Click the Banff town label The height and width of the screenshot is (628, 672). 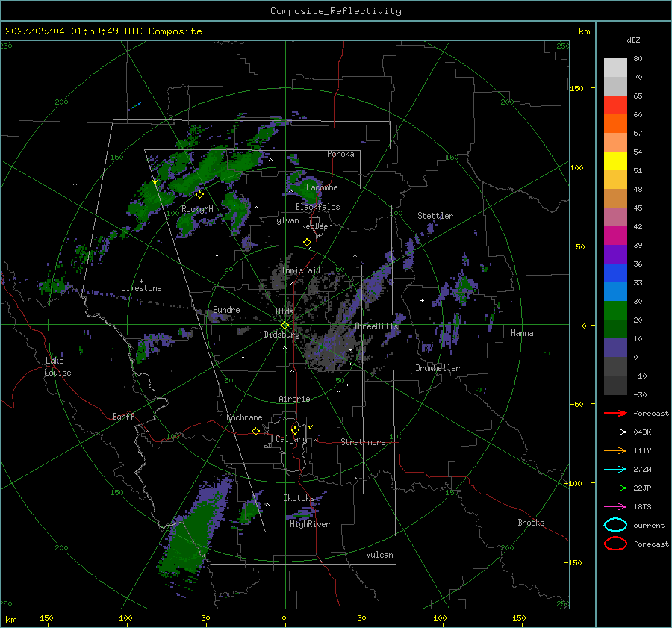tap(123, 416)
